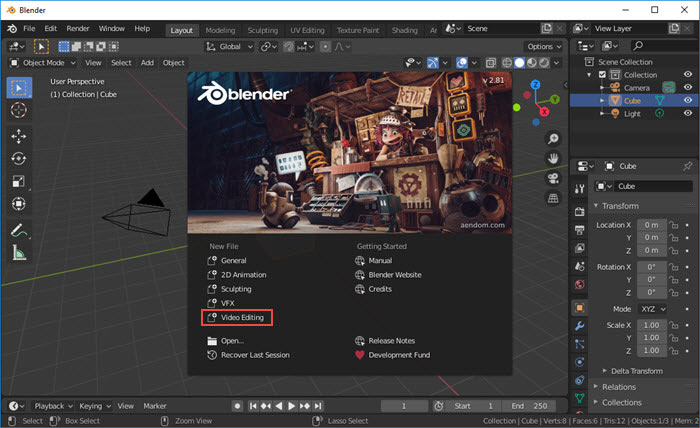
Task: Select the Move tool
Action: click(19, 136)
